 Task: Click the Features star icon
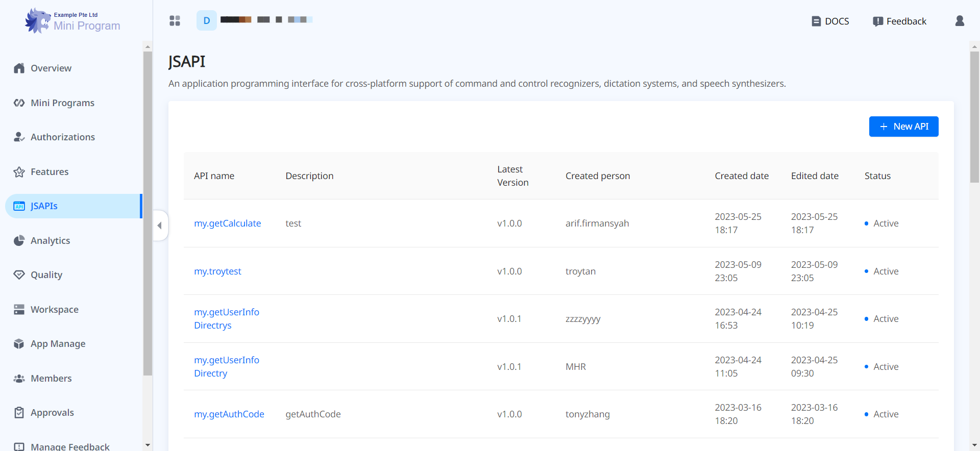[19, 172]
